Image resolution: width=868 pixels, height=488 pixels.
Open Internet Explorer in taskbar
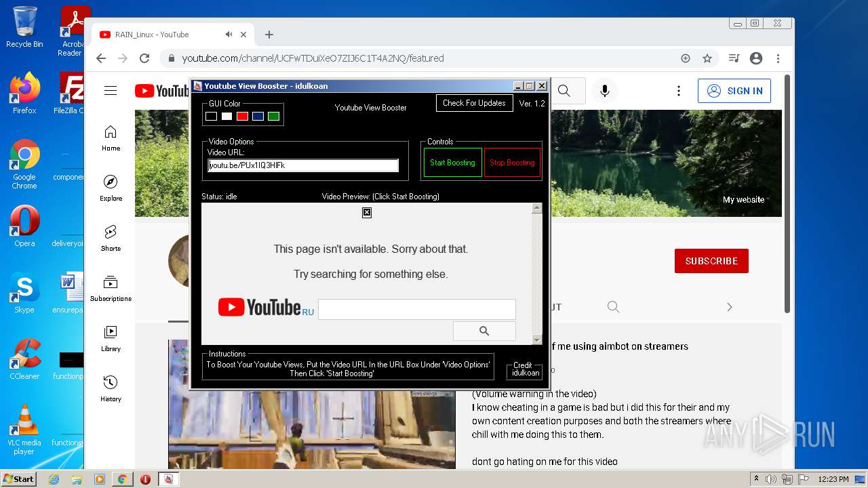[x=54, y=479]
